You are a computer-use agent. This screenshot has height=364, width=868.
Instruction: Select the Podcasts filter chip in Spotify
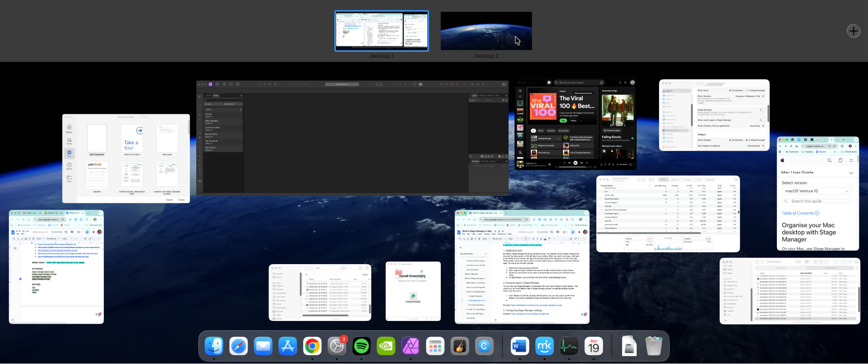[551, 131]
